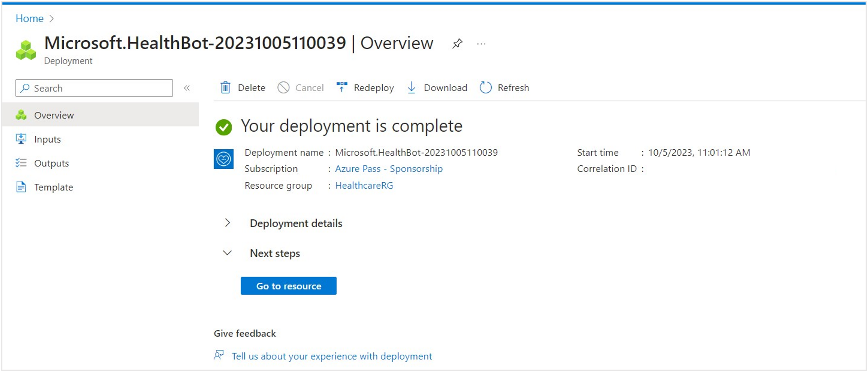
Task: Click the HealthBot heart resource icon
Action: (224, 159)
